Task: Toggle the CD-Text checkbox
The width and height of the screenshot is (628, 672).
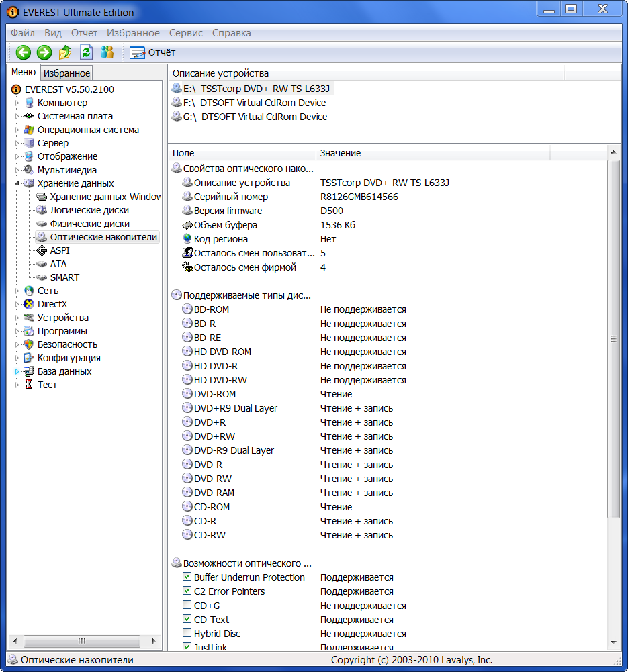Action: coord(187,619)
